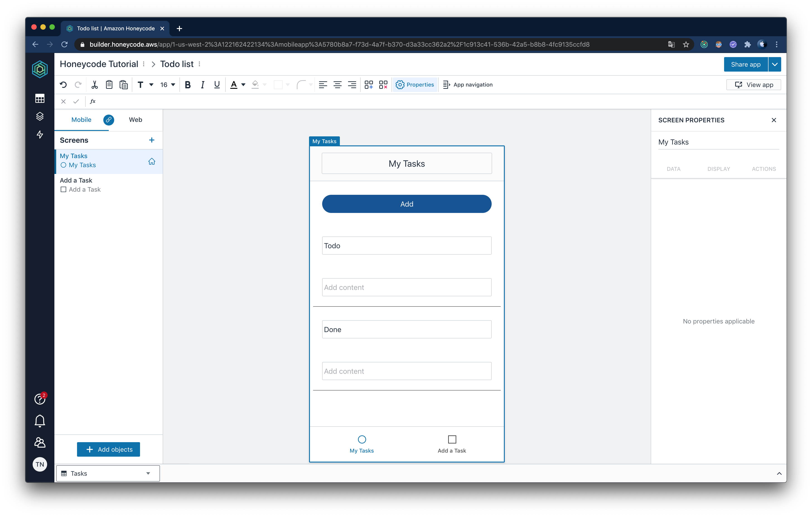This screenshot has width=812, height=516.
Task: Add a new screen with plus icon
Action: (152, 140)
